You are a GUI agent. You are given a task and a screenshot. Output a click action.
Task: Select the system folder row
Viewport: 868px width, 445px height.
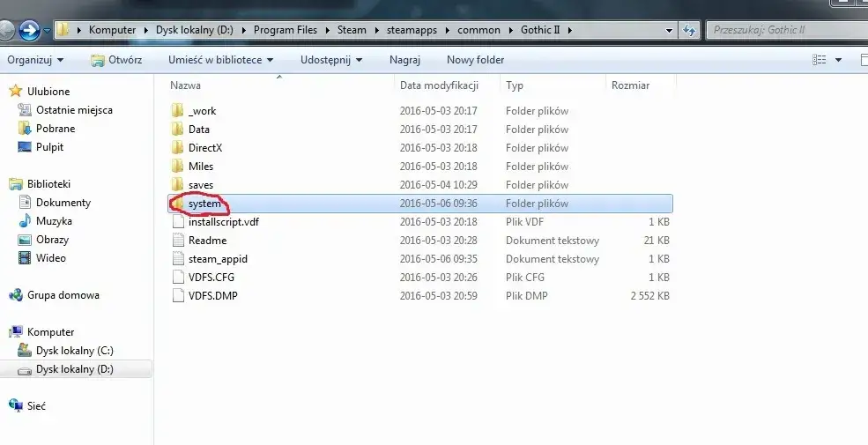pos(420,204)
